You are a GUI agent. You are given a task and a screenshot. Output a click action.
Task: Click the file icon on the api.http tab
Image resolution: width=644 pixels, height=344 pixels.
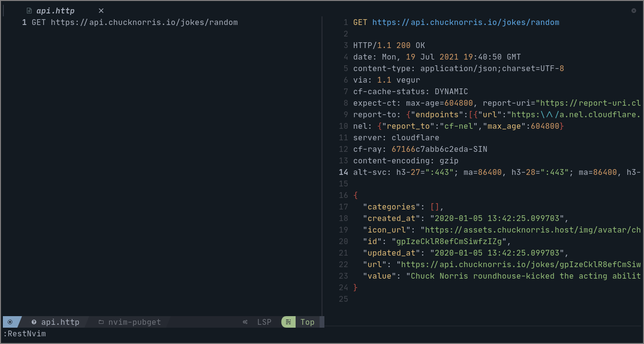pyautogui.click(x=29, y=11)
